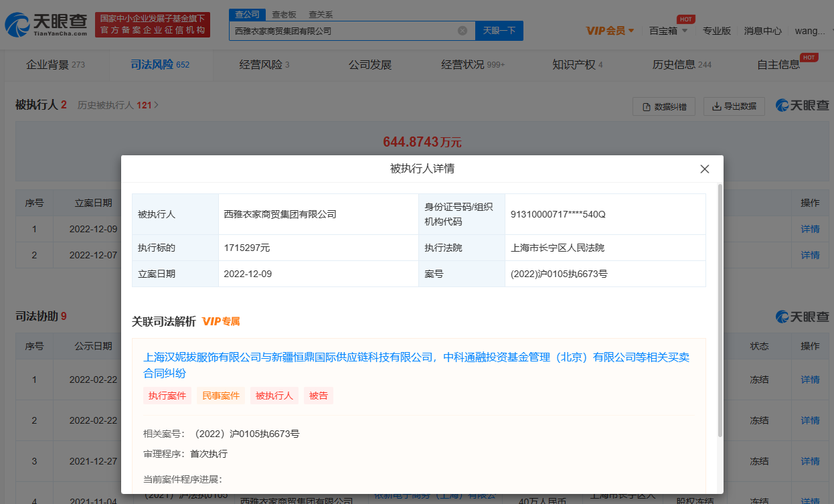Select the 查公司 search tab
The image size is (834, 504).
(247, 15)
